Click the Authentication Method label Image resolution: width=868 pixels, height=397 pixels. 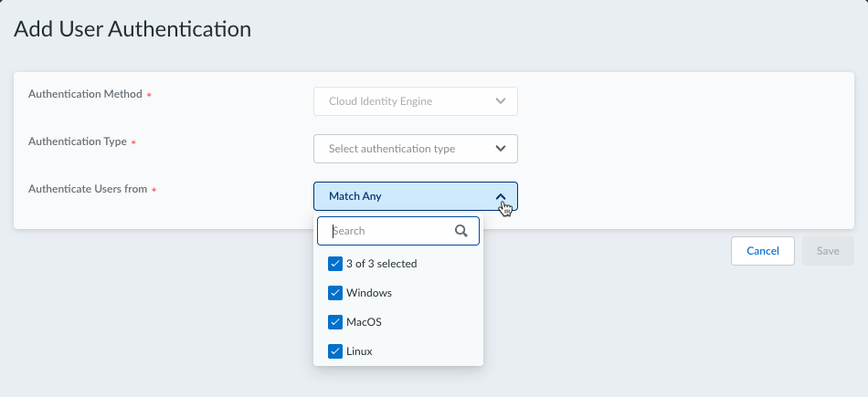coord(85,94)
